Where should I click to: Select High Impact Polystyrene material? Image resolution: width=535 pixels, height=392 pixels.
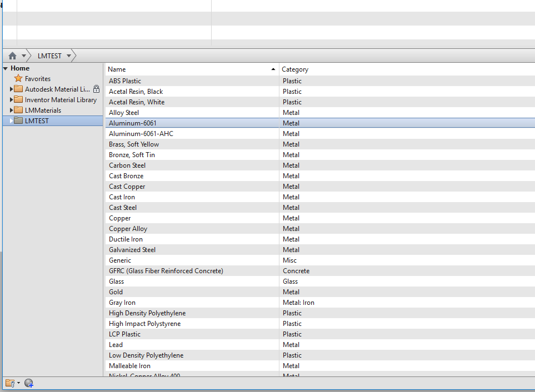(x=144, y=324)
